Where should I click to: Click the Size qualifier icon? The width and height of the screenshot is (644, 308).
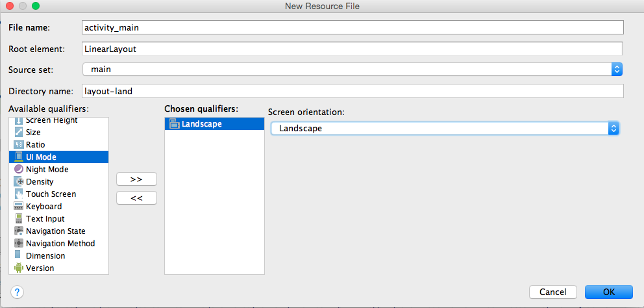(x=18, y=133)
